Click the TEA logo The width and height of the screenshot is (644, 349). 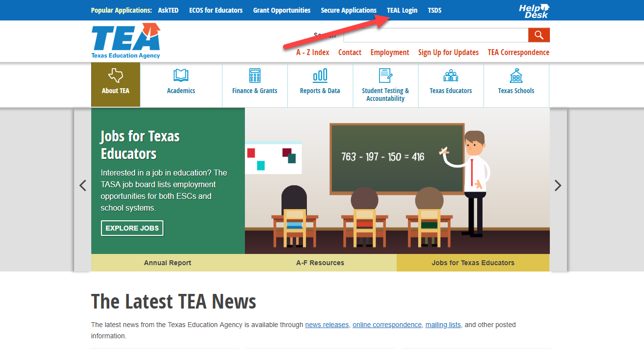[x=125, y=40]
